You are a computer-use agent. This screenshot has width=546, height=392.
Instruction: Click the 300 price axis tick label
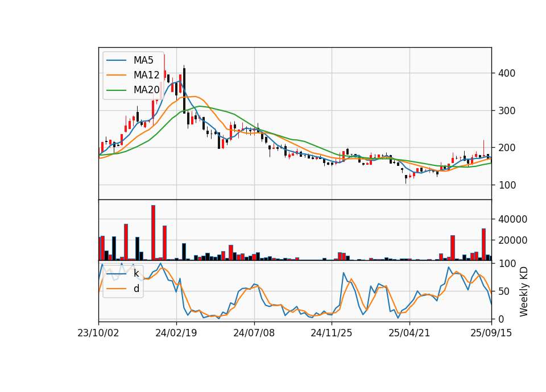click(x=507, y=111)
